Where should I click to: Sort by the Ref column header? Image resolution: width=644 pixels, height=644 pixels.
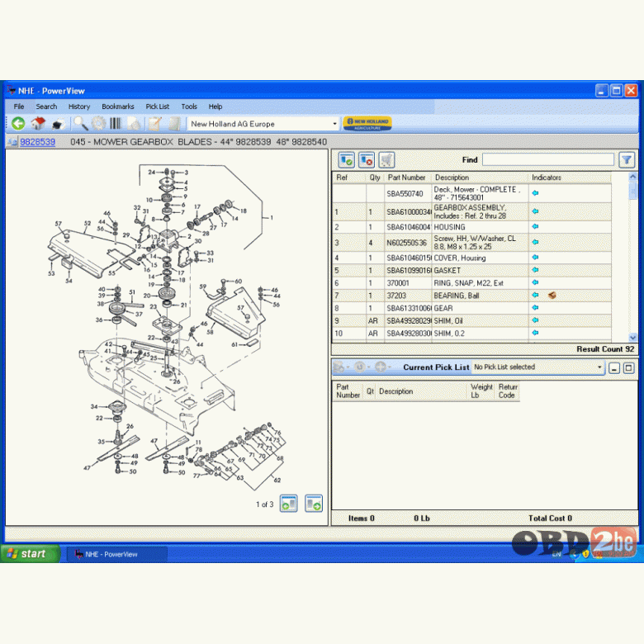point(348,178)
